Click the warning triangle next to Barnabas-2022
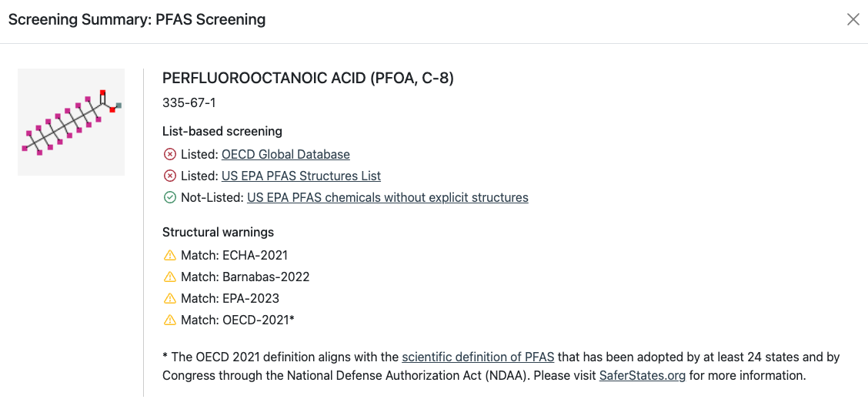 (169, 277)
